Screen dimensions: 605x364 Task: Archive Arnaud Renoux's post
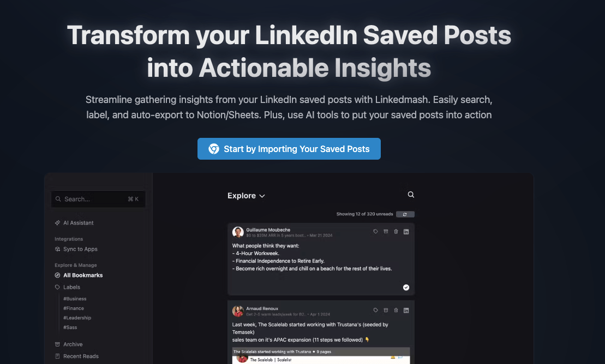(x=386, y=310)
